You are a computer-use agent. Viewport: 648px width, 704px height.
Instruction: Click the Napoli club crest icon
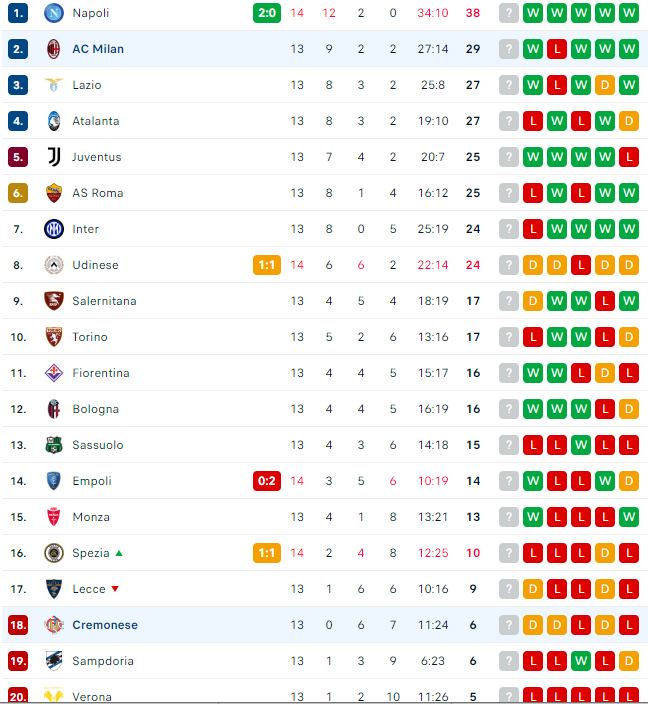click(x=54, y=13)
